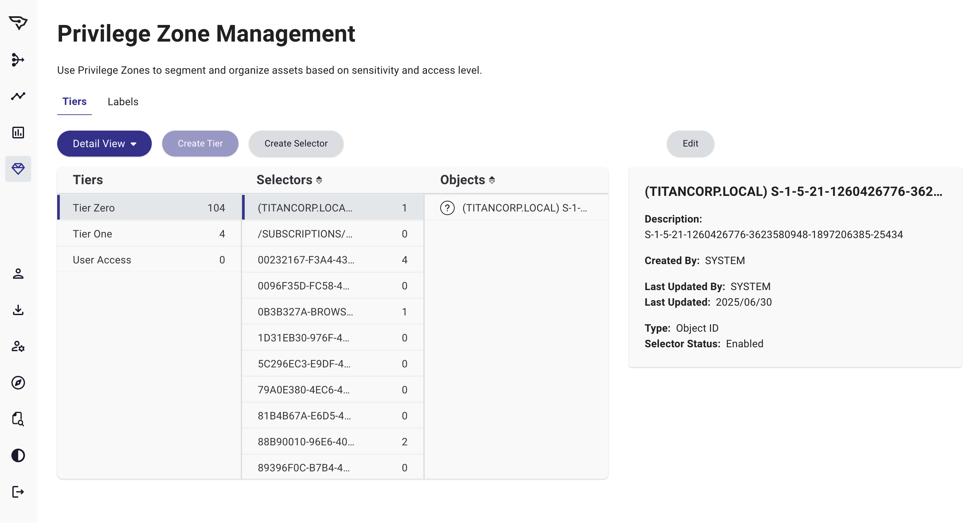Sort the Selectors column

tap(319, 180)
